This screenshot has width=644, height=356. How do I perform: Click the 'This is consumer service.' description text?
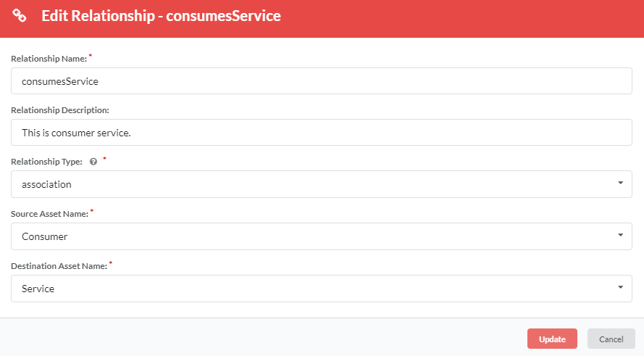click(x=76, y=133)
